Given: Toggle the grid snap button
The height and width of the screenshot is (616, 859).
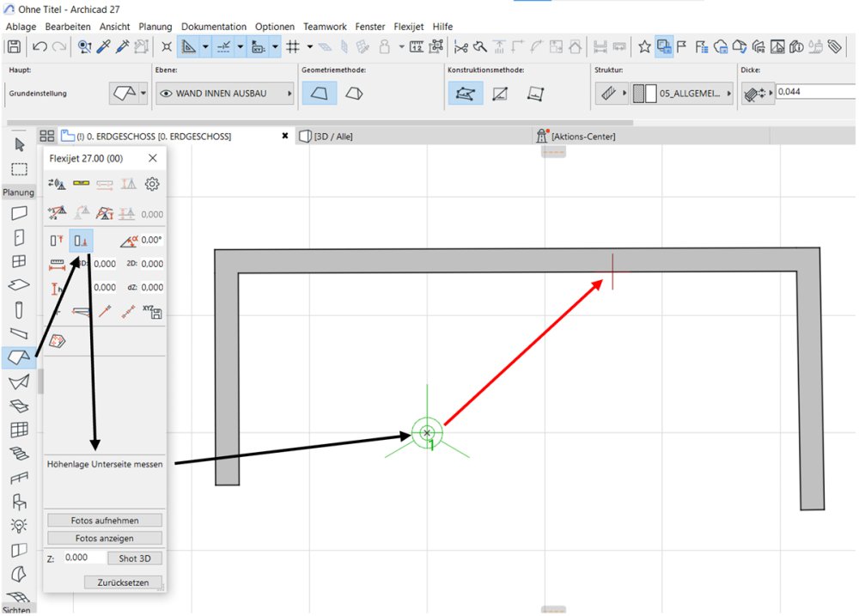Looking at the screenshot, I should pos(293,47).
